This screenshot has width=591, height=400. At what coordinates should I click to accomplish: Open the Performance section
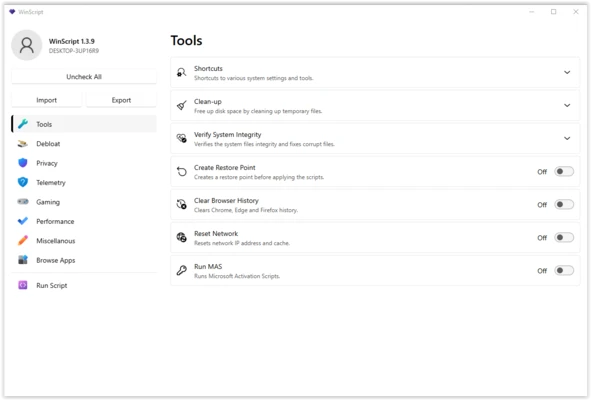tap(84, 221)
